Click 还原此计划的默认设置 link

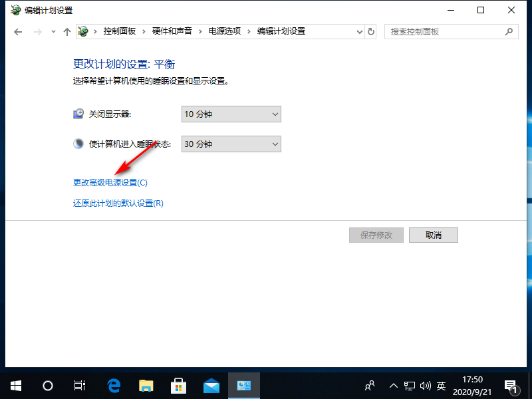[x=118, y=203]
